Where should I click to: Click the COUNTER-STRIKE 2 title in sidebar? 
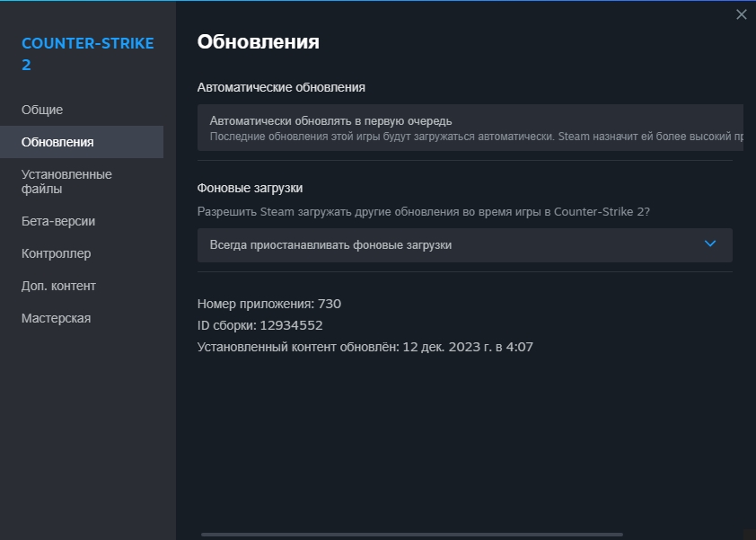point(87,54)
